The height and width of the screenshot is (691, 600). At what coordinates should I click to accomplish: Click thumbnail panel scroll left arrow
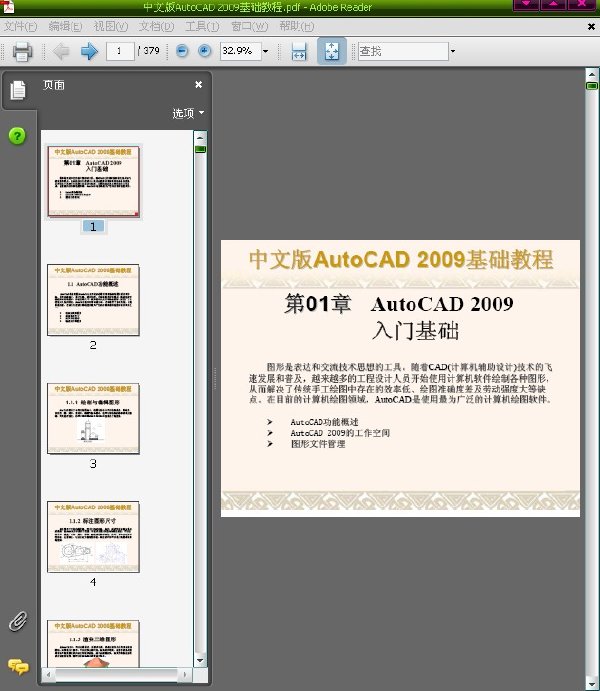pos(48,674)
